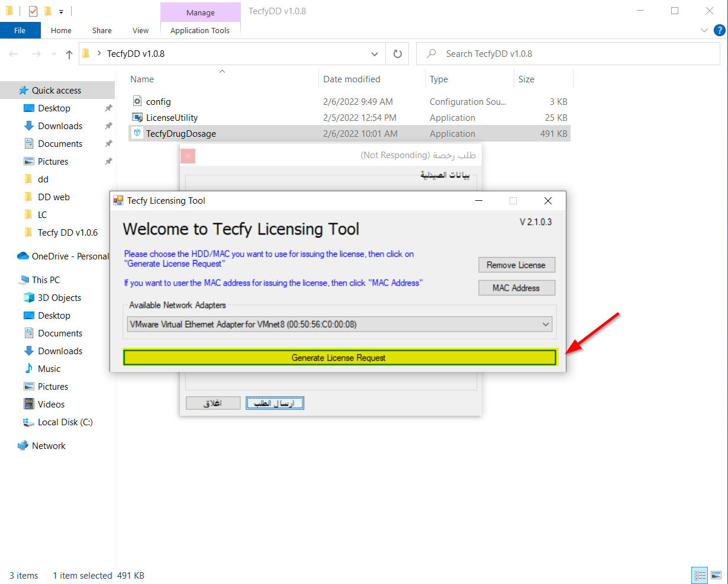Viewport: 728px width, 584px height.
Task: Switch to the View ribbon tab
Action: 140,30
